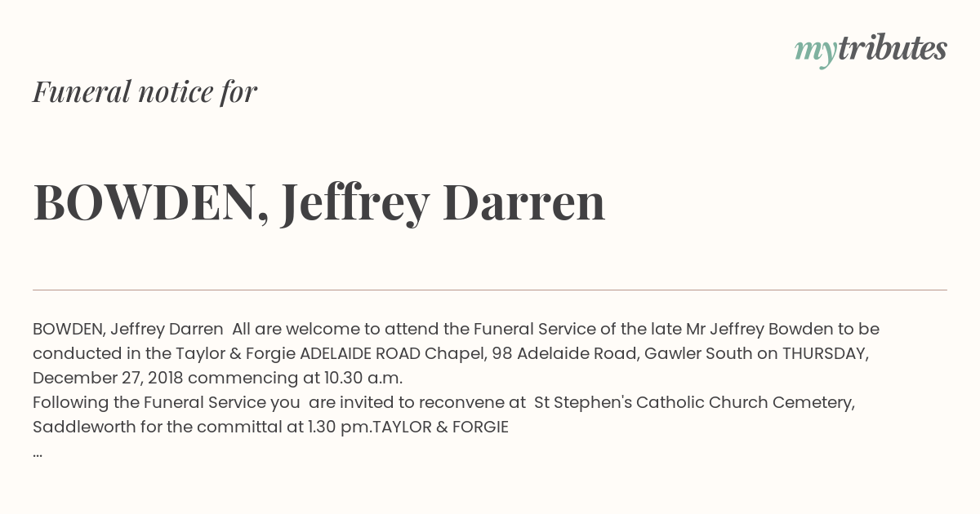
Task: Click the mytributes logo
Action: tap(871, 51)
